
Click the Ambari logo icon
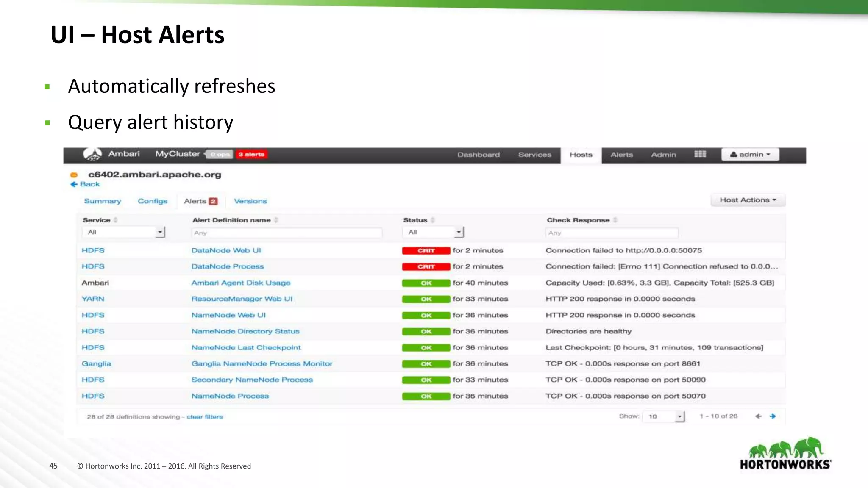coord(92,154)
